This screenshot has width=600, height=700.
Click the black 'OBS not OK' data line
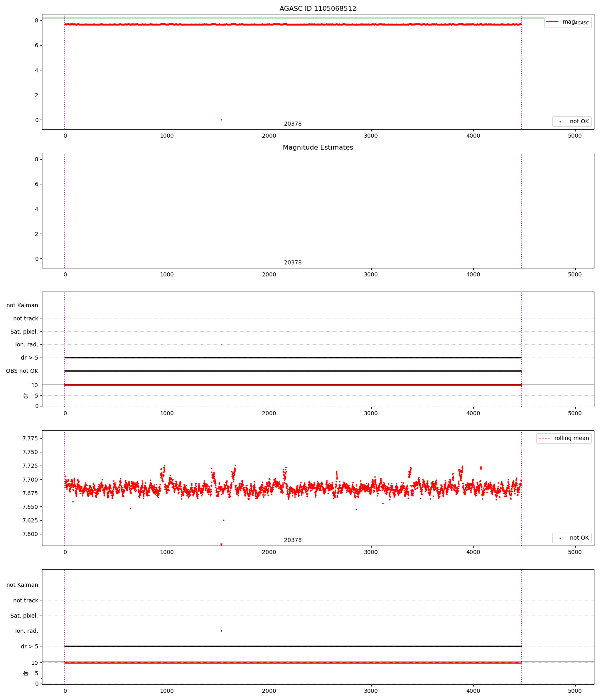click(x=293, y=371)
